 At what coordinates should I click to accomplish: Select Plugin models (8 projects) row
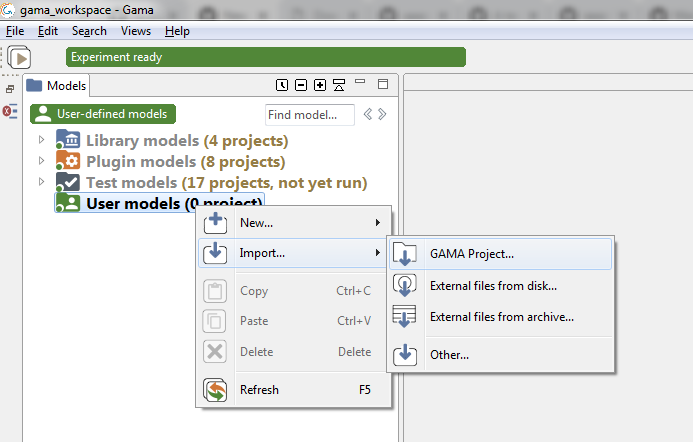(171, 161)
